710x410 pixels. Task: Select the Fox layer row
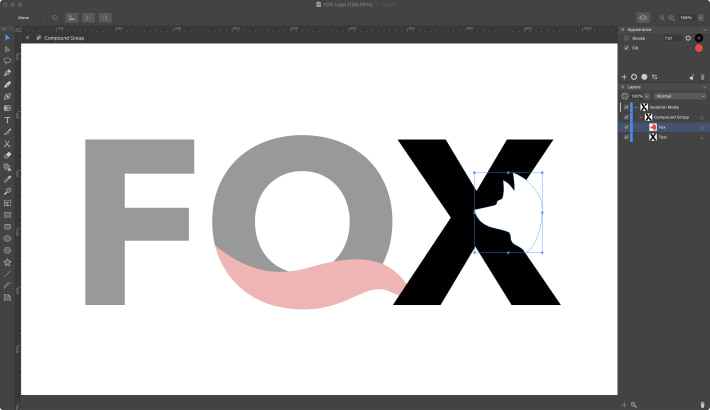pyautogui.click(x=664, y=127)
